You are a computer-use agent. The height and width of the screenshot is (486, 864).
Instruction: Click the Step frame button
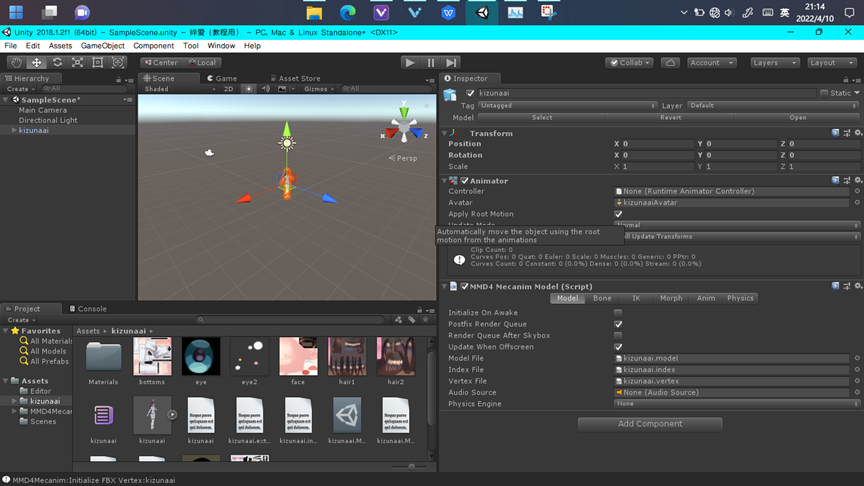452,62
